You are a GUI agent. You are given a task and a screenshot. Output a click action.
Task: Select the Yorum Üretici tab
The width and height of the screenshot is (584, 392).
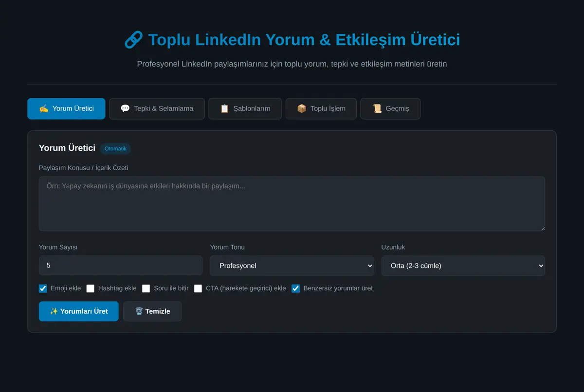click(66, 108)
